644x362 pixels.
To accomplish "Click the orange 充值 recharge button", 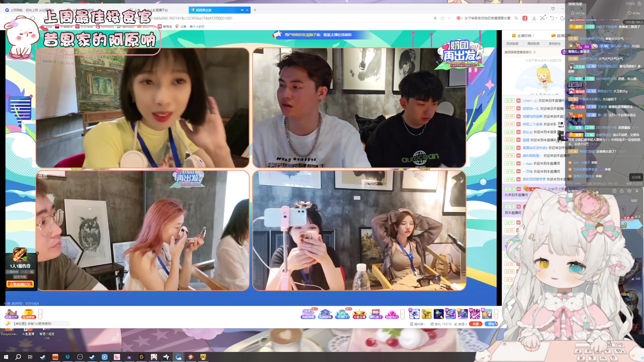I will pyautogui.click(x=476, y=324).
